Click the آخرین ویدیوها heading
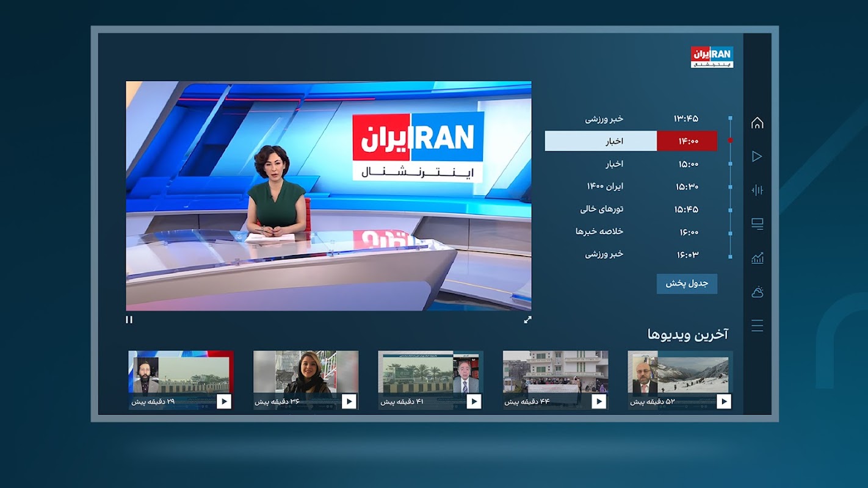The image size is (868, 488). pos(688,334)
